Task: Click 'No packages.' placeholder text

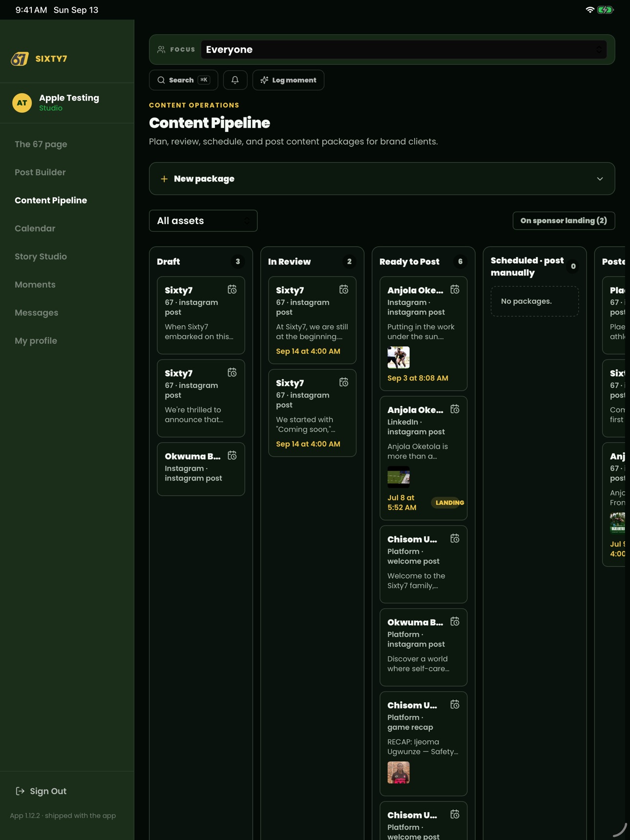Action: click(x=526, y=301)
